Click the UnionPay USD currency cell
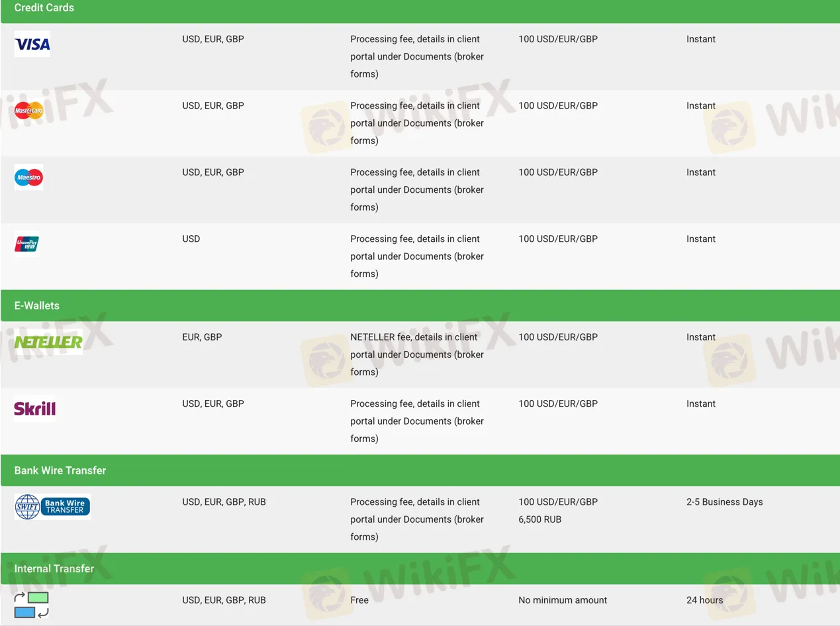The width and height of the screenshot is (840, 626). (191, 238)
